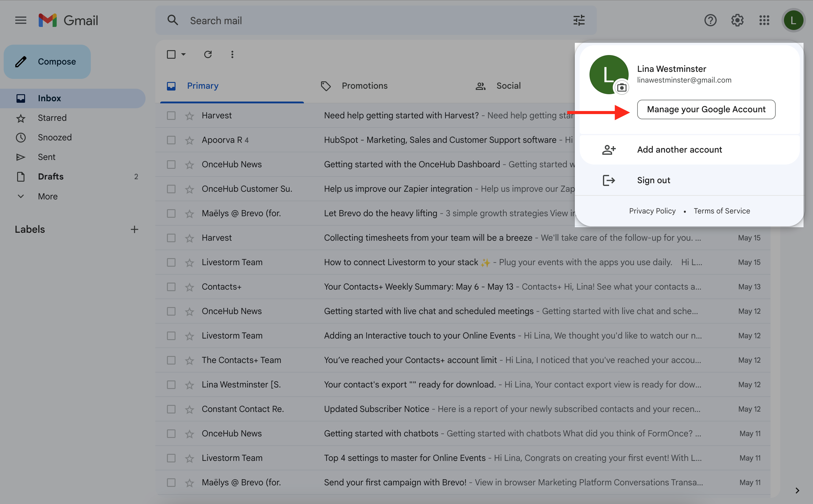This screenshot has width=813, height=504.
Task: Star The Contacts+ Team email
Action: 190,360
